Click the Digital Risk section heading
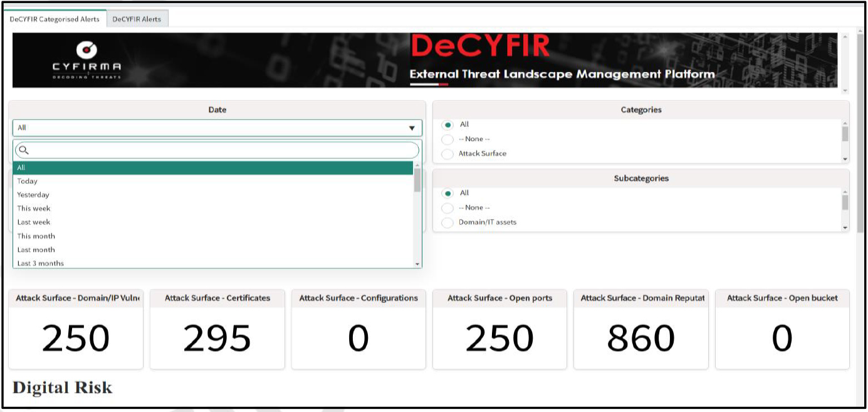Viewport: 868px width, 412px height. pos(62,388)
